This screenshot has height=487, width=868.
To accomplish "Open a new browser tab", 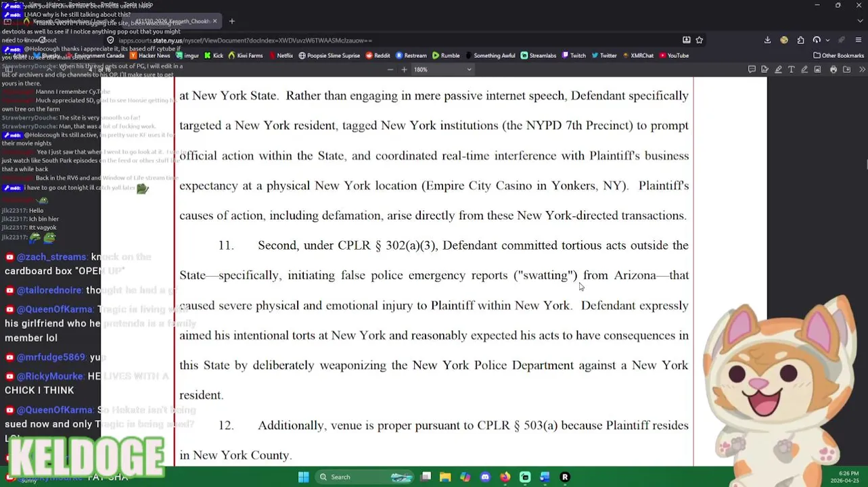I will [231, 21].
